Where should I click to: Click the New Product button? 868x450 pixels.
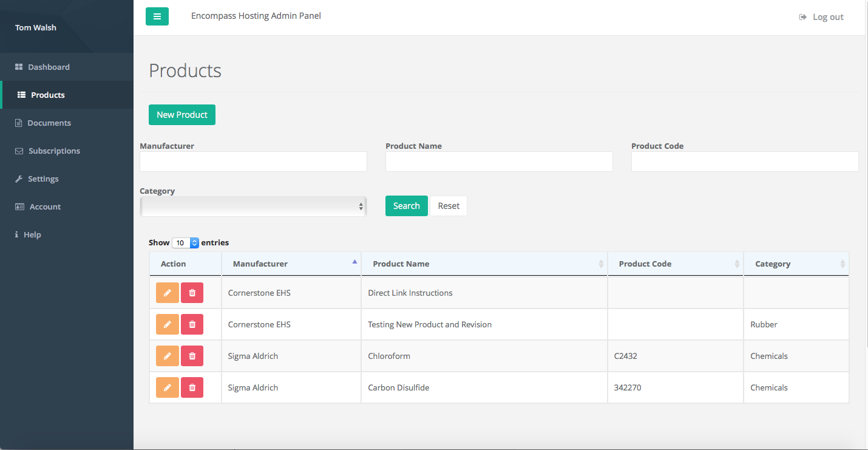click(x=181, y=115)
